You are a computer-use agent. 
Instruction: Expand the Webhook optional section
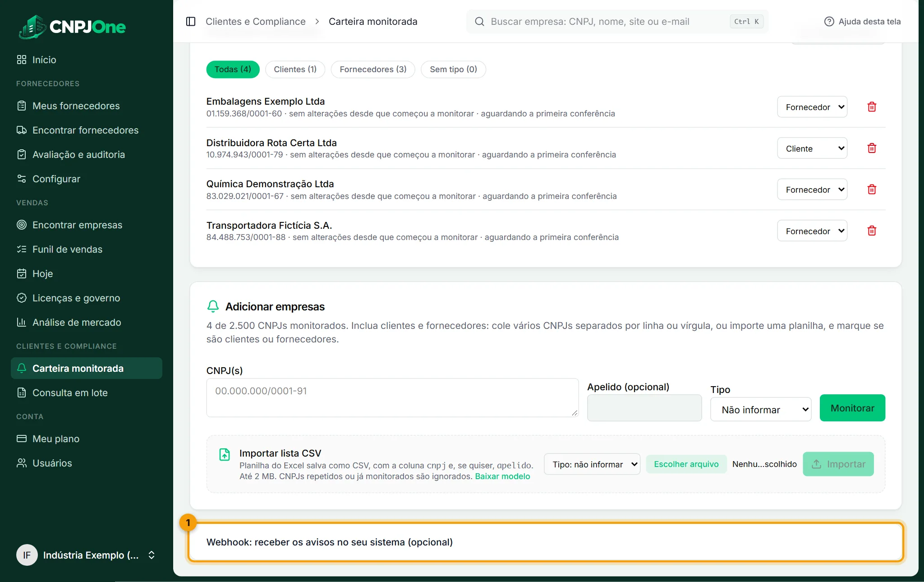click(x=546, y=542)
